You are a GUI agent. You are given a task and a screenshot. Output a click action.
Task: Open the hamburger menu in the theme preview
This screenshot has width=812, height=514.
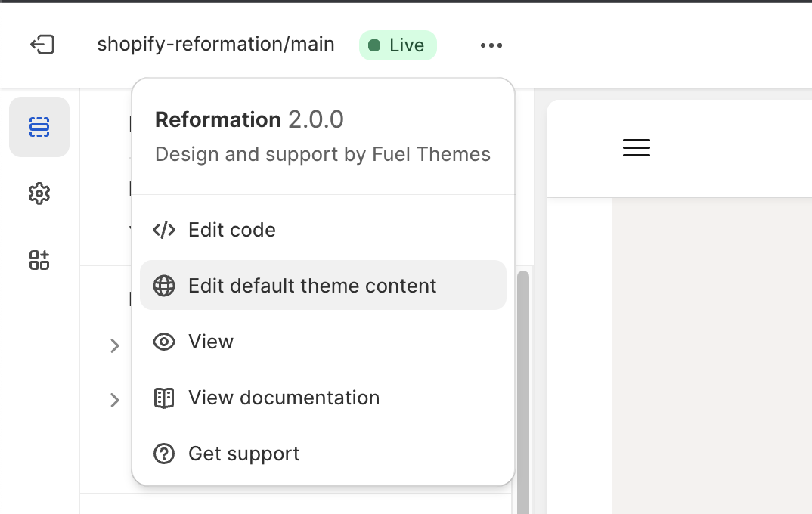(636, 147)
